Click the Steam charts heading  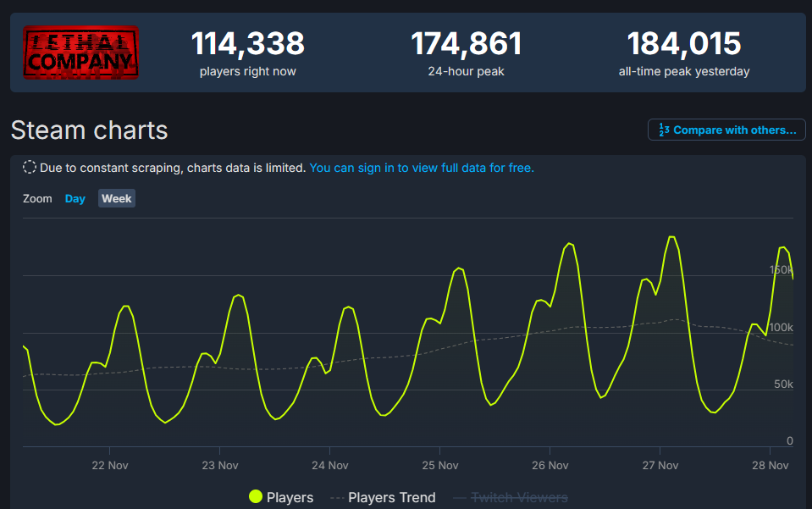point(89,130)
